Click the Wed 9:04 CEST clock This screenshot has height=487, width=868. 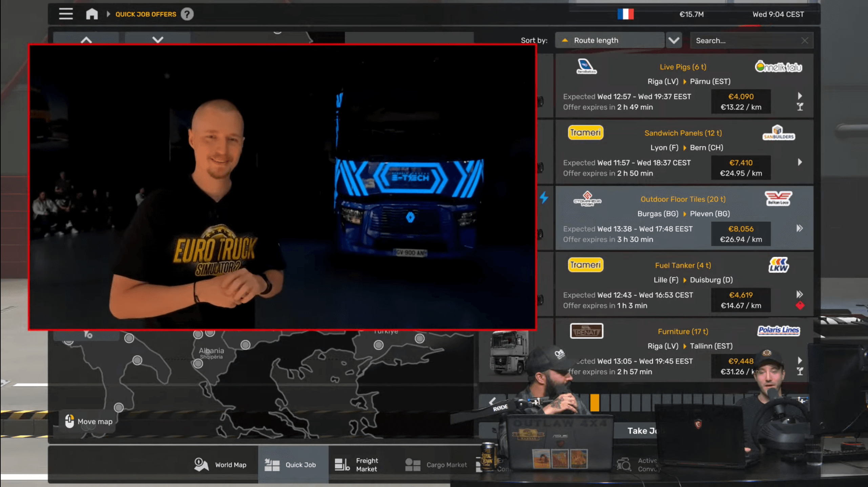(778, 14)
